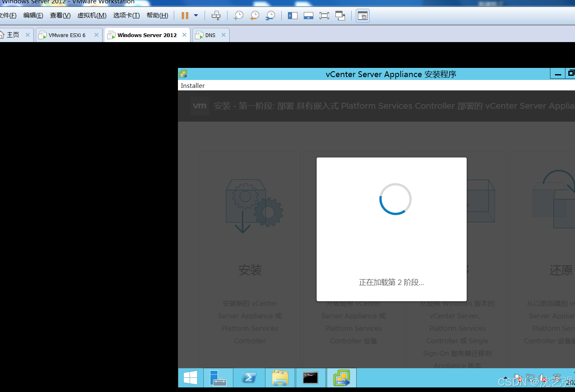Close the DNS tab

223,35
